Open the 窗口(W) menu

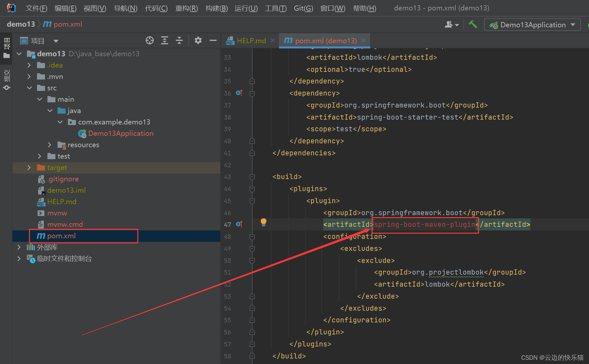(333, 8)
